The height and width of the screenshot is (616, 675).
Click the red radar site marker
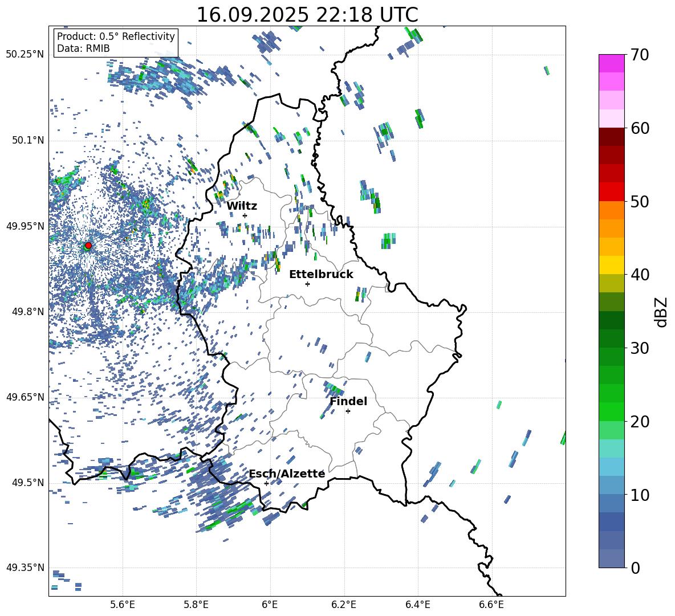[88, 246]
